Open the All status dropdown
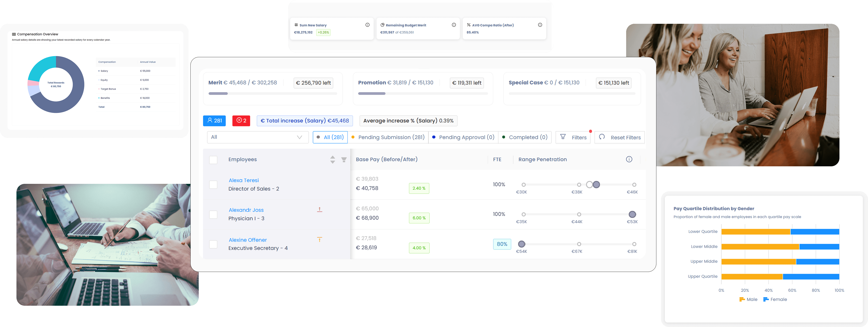 [258, 137]
